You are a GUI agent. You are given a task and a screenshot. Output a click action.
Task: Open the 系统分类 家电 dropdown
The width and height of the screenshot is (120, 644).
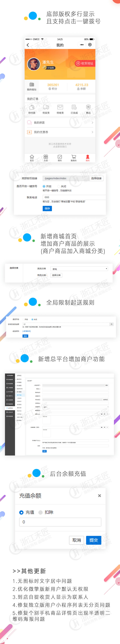tap(79, 269)
